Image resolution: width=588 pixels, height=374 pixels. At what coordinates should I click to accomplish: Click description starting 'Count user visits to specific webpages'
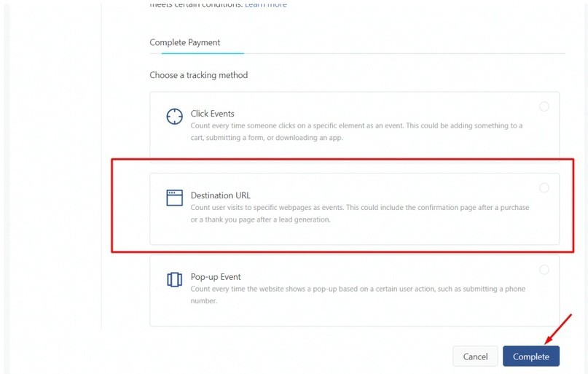[360, 214]
